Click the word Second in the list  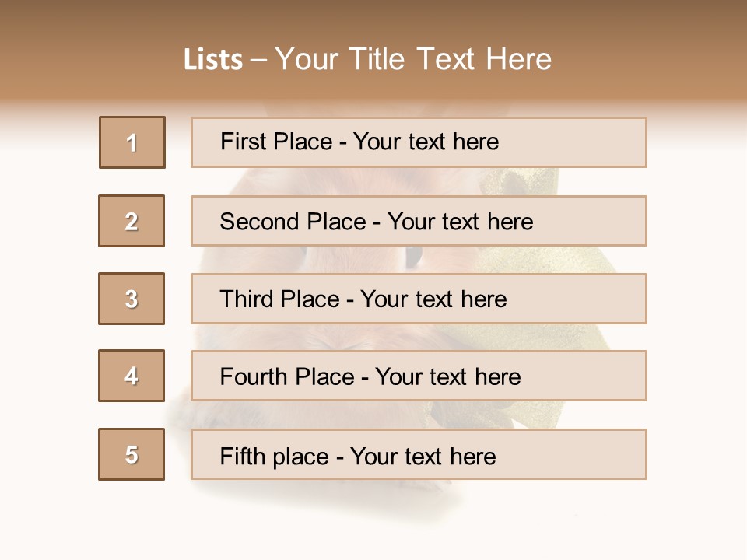[x=260, y=222]
